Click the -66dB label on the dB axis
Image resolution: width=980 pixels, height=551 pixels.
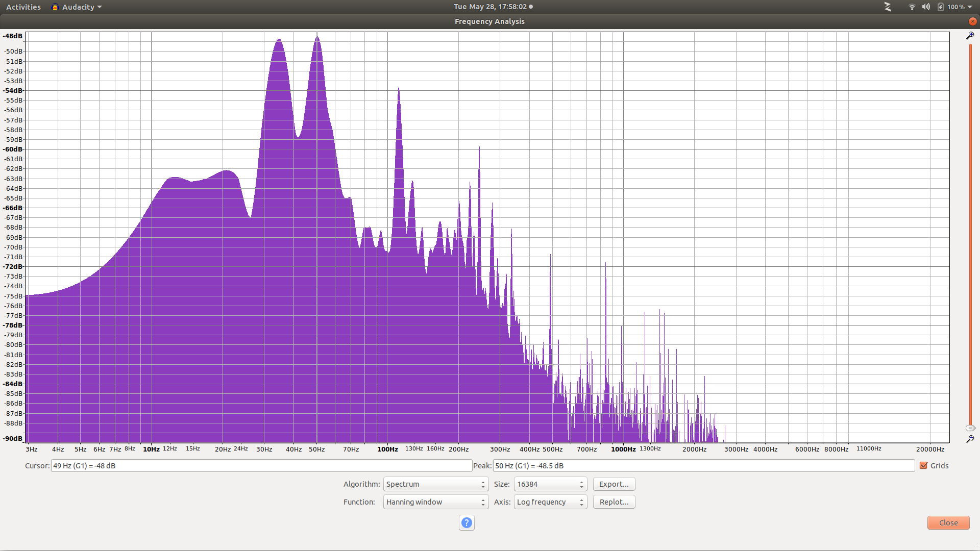point(13,208)
